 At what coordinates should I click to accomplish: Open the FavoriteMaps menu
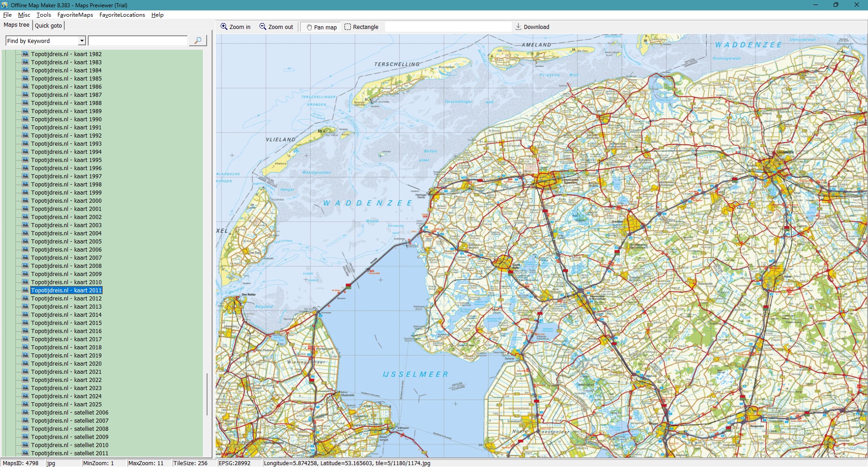pos(75,15)
